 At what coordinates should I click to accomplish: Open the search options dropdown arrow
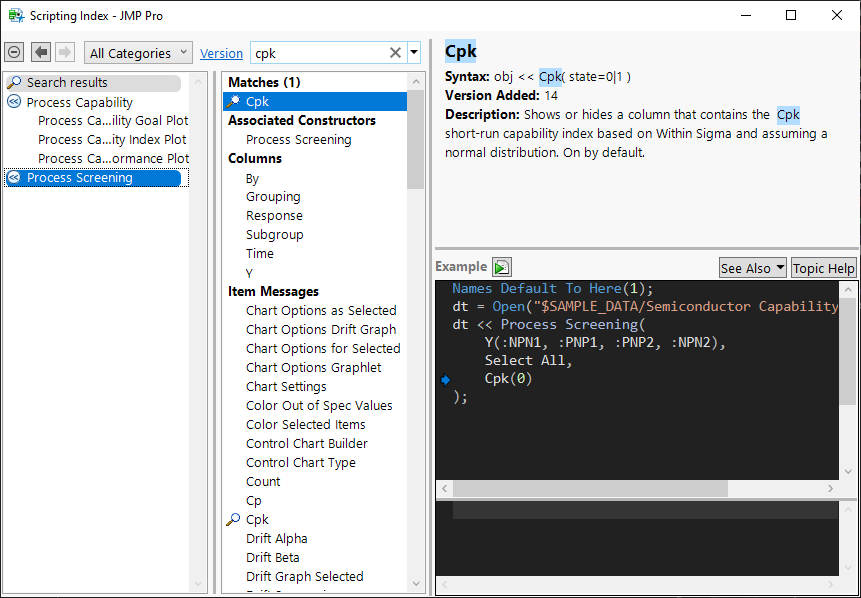[x=414, y=53]
